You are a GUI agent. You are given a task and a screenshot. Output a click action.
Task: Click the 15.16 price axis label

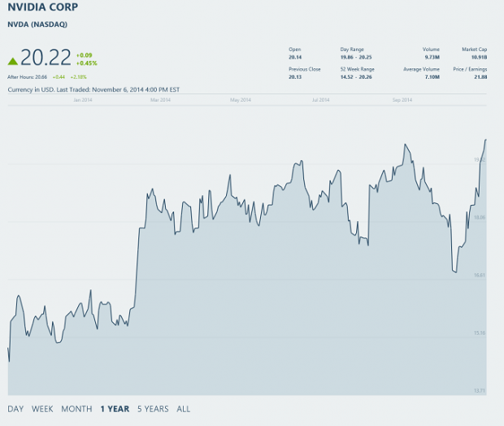[x=480, y=333]
